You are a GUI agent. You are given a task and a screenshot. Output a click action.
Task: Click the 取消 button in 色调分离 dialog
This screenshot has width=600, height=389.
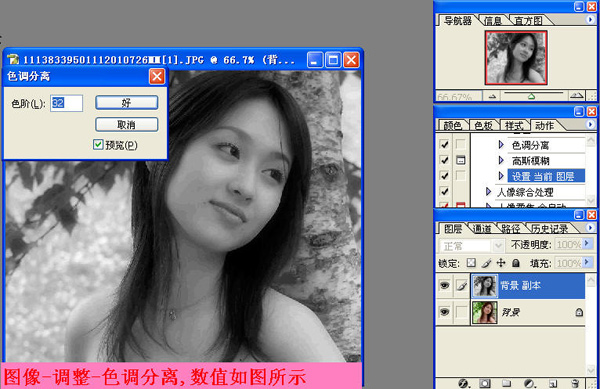click(x=127, y=125)
